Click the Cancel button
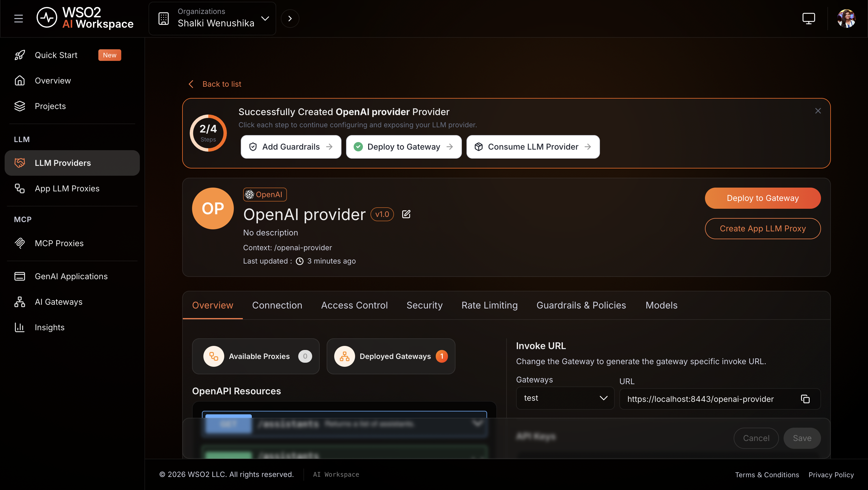868x490 pixels. (x=756, y=438)
